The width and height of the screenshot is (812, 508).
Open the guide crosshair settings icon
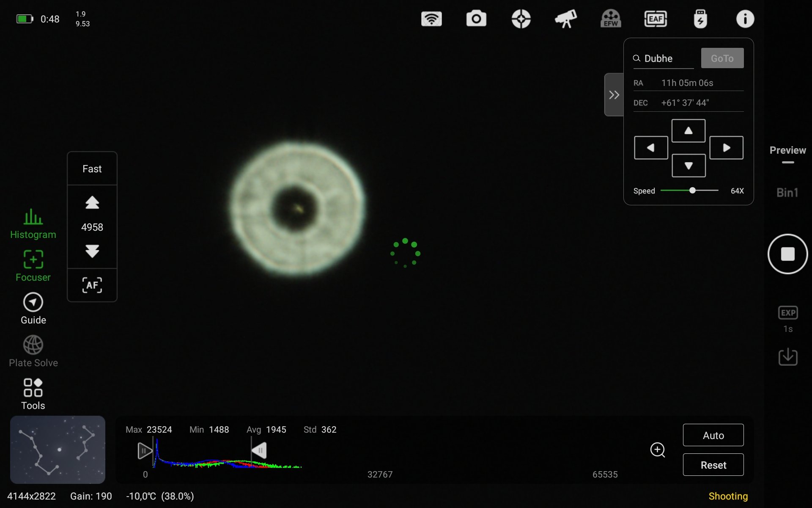click(521, 19)
